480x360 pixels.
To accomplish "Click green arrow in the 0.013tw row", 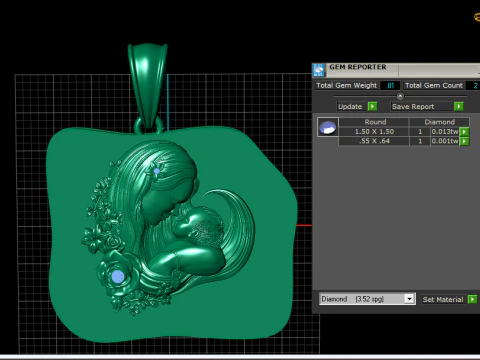I will point(464,132).
